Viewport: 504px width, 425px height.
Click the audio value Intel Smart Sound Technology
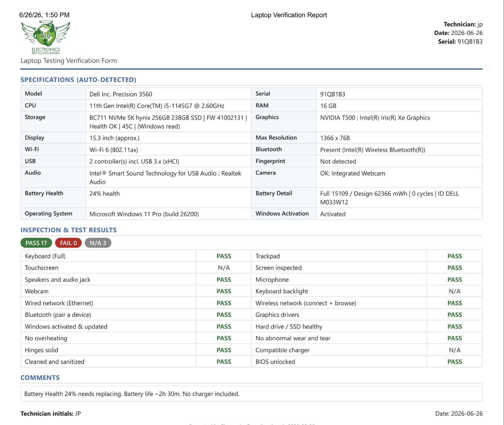tap(165, 178)
